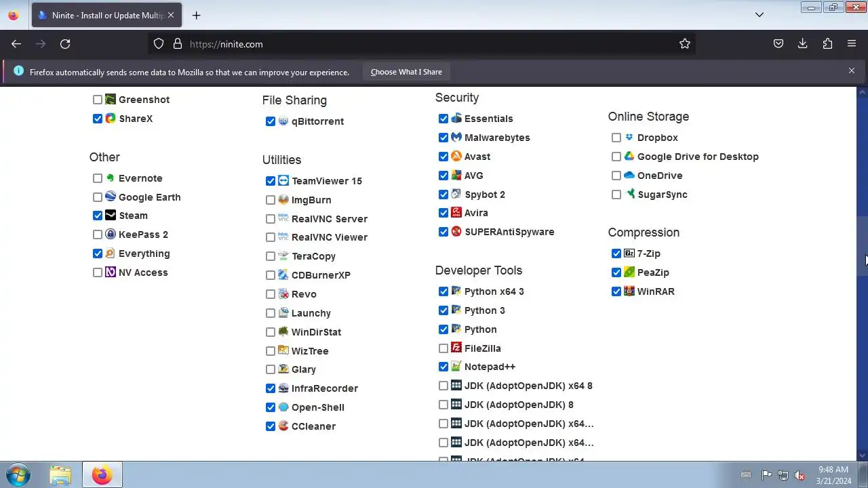
Task: Click the KeePass 2 lock icon
Action: [111, 235]
